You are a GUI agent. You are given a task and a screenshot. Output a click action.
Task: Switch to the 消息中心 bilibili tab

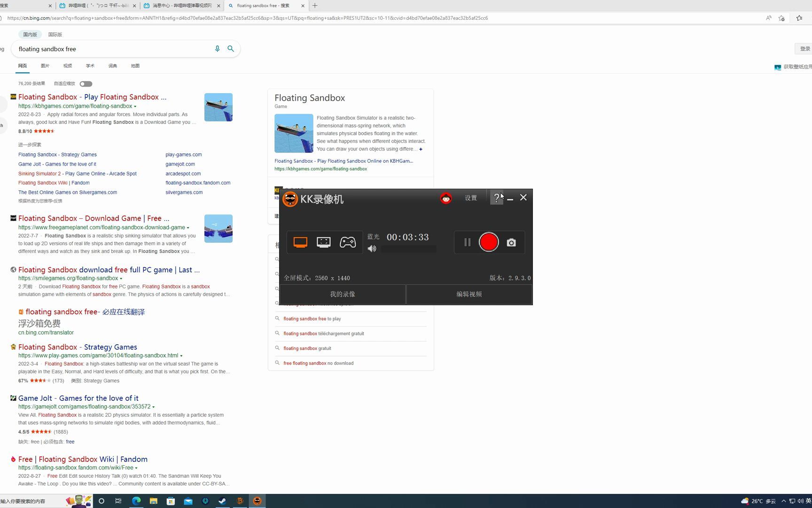tap(182, 6)
